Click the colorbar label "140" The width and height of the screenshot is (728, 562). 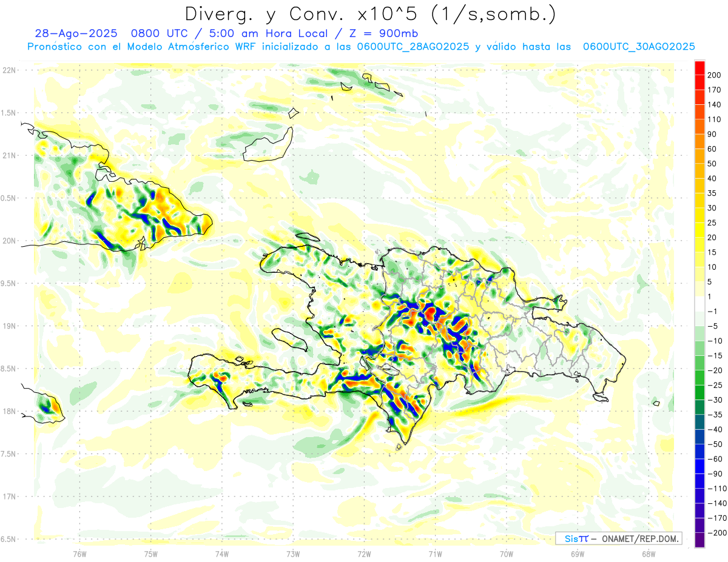click(x=714, y=105)
